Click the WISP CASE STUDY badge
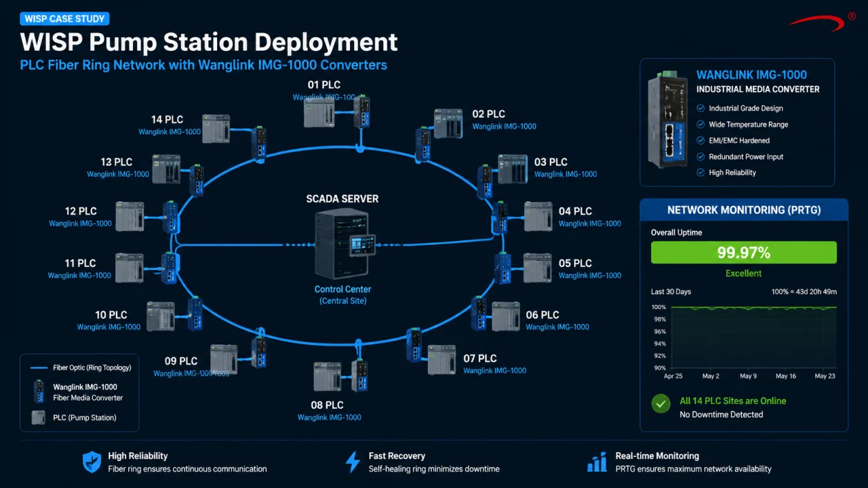The width and height of the screenshot is (868, 488). (x=64, y=19)
